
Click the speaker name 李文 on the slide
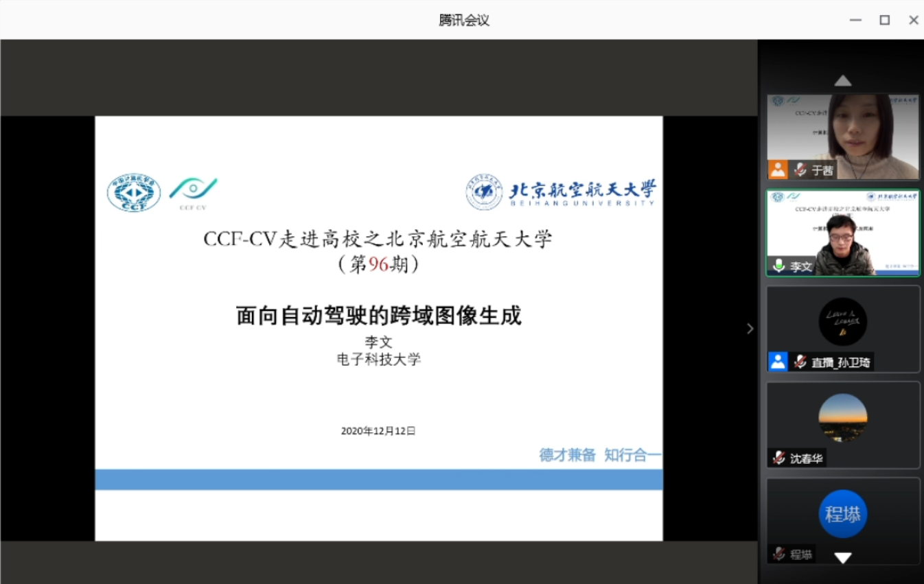point(378,342)
